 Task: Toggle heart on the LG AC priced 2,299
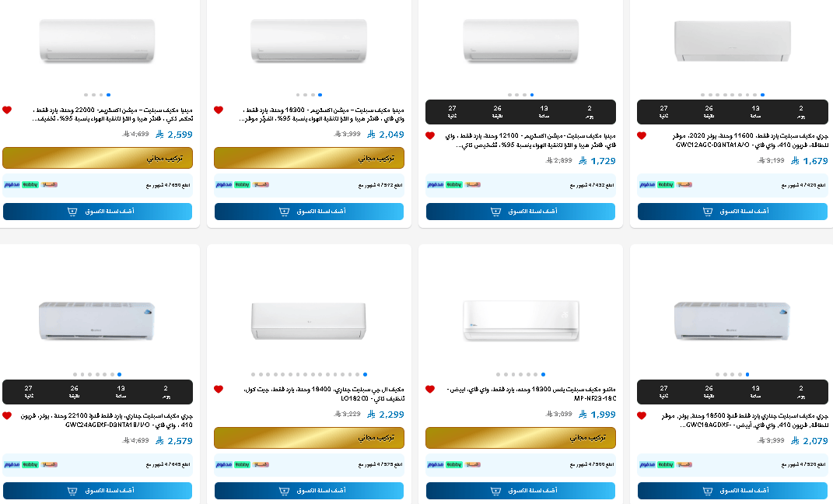[x=219, y=390]
